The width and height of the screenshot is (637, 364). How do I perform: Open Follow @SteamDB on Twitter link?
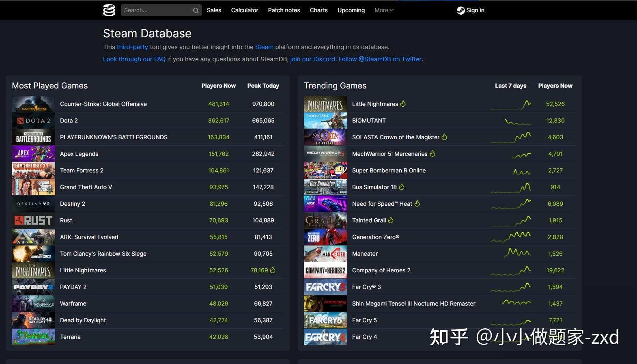click(380, 59)
